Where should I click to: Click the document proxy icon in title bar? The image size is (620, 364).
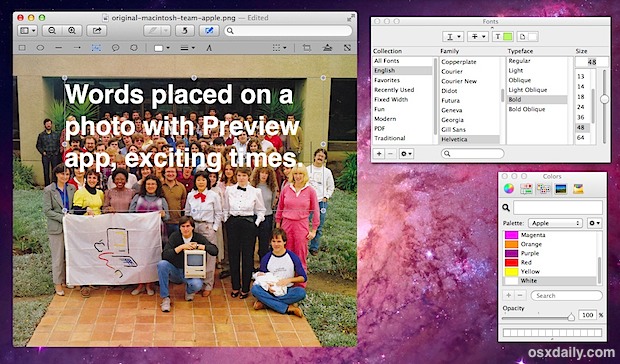point(105,18)
